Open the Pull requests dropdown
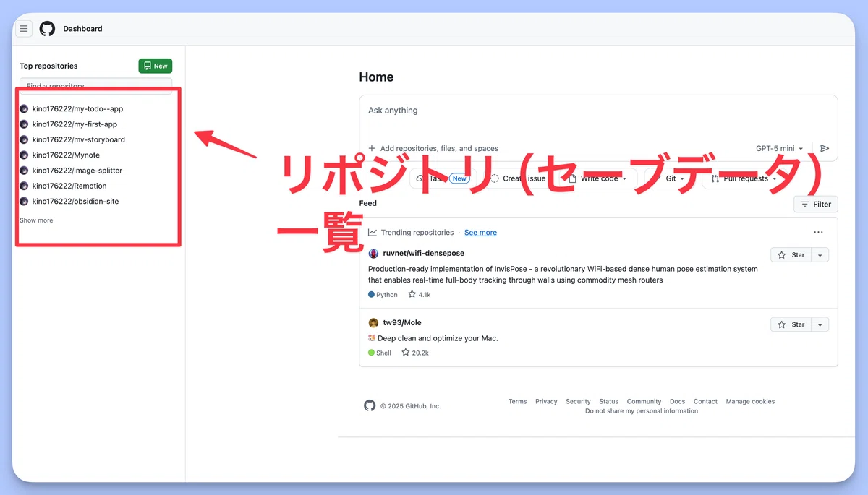Image resolution: width=868 pixels, height=495 pixels. tap(744, 178)
